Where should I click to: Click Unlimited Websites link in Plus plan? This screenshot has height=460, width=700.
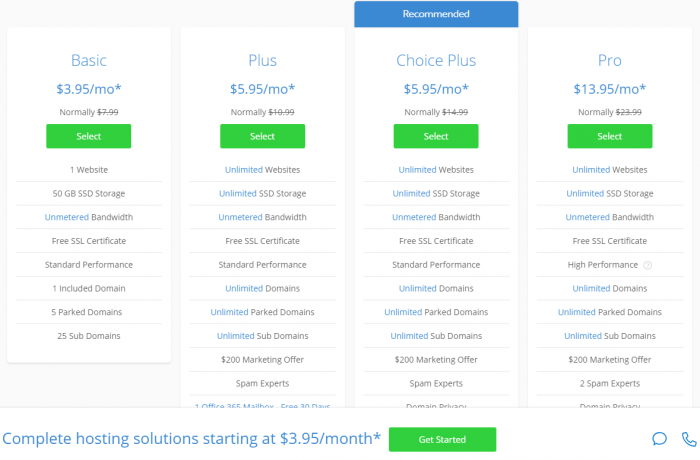[244, 170]
